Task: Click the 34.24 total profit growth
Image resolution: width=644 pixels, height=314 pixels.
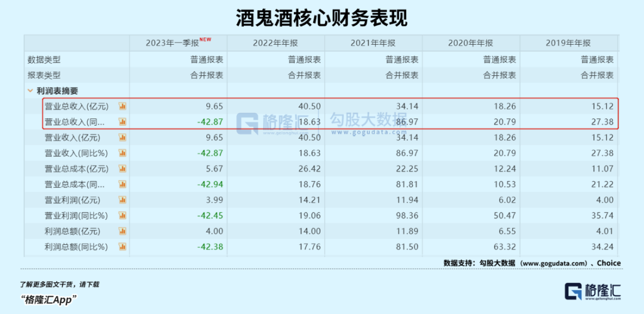Action: [603, 247]
